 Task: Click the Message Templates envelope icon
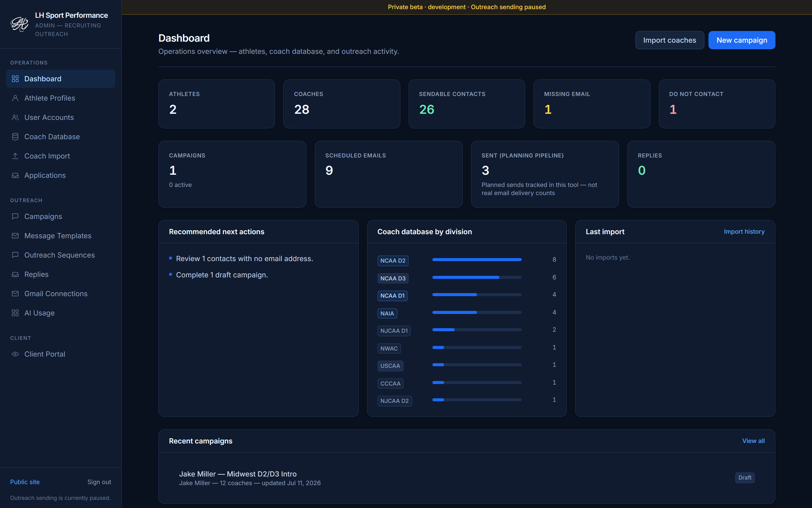[x=15, y=236]
